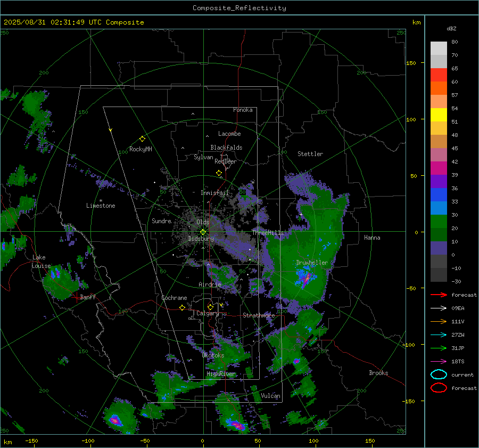479x448 pixels.
Task: Click the RockyMH label
Action: (141, 149)
